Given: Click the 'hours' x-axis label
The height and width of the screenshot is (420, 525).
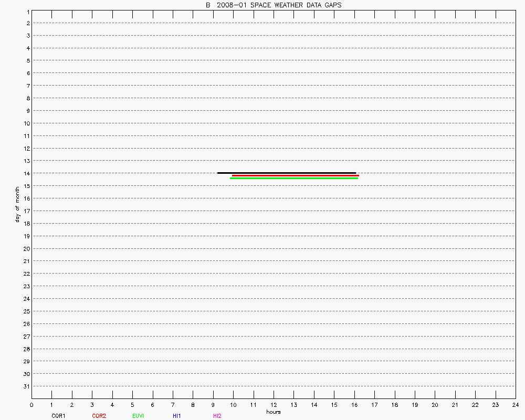Looking at the screenshot, I should point(273,412).
